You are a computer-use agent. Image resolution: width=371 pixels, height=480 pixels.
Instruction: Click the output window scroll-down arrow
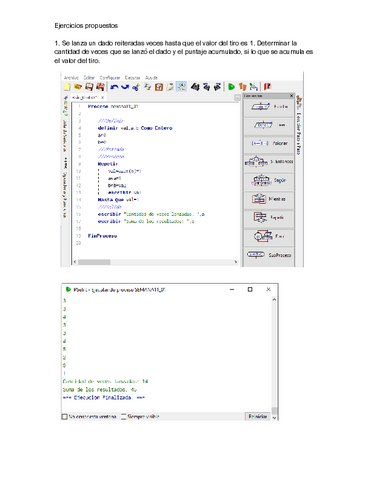click(274, 418)
